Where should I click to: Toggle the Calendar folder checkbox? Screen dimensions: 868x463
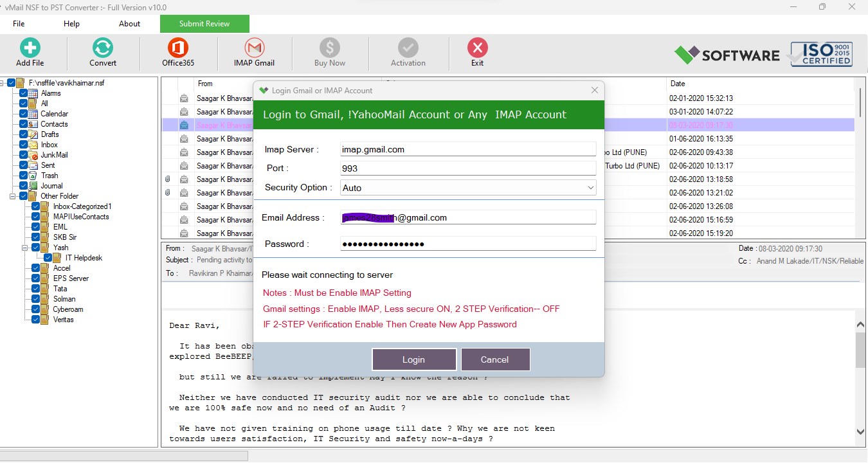24,114
